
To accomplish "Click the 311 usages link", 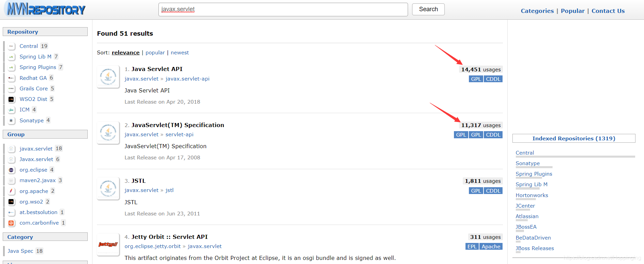I will click(485, 237).
